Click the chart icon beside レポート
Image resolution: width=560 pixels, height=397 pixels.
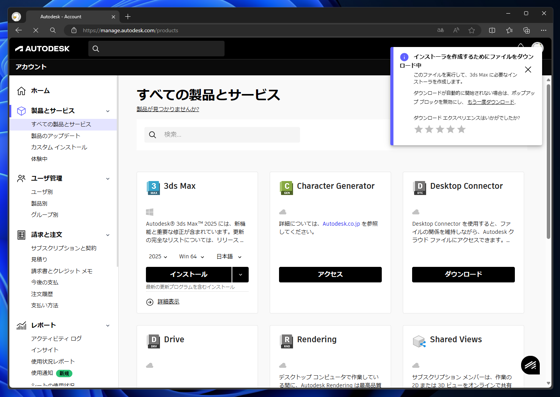tap(21, 325)
